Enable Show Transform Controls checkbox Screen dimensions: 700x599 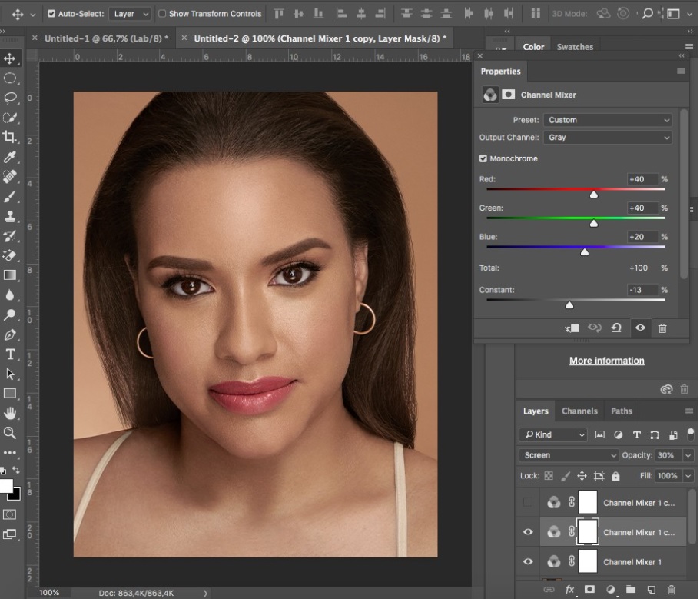162,14
